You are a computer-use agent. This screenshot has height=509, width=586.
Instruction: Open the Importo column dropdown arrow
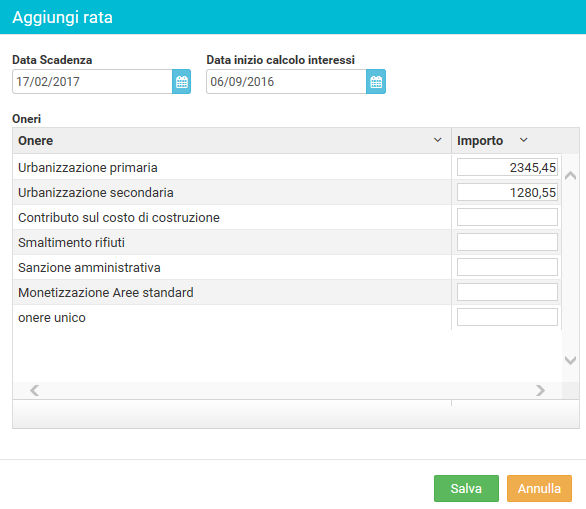[x=524, y=140]
